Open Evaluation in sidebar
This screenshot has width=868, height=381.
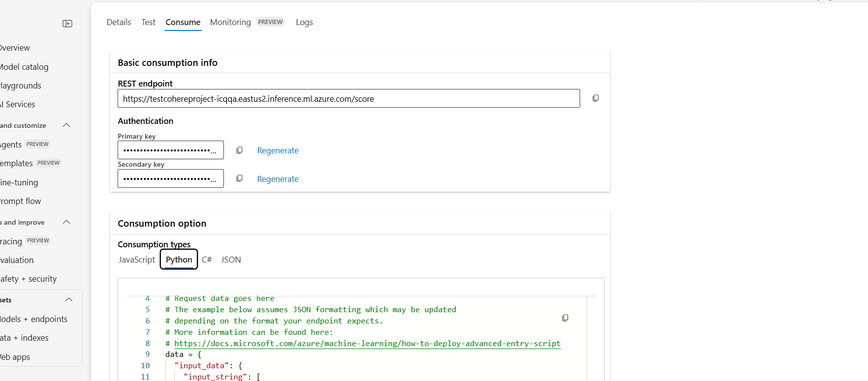[x=17, y=260]
